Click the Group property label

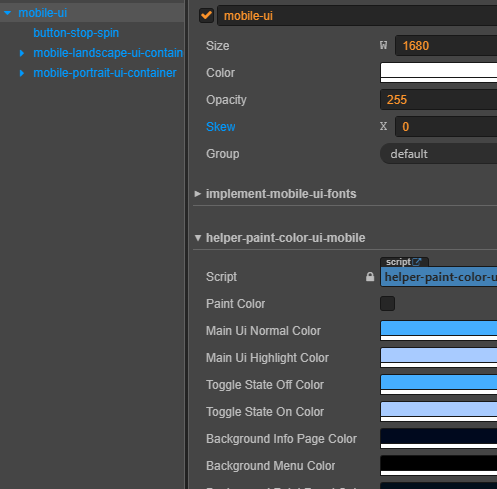[223, 154]
